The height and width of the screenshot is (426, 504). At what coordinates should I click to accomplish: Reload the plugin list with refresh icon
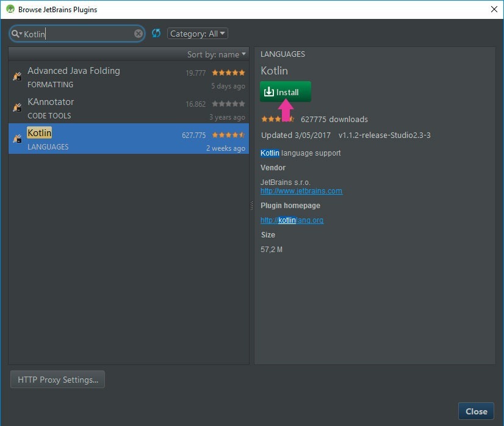coord(156,33)
